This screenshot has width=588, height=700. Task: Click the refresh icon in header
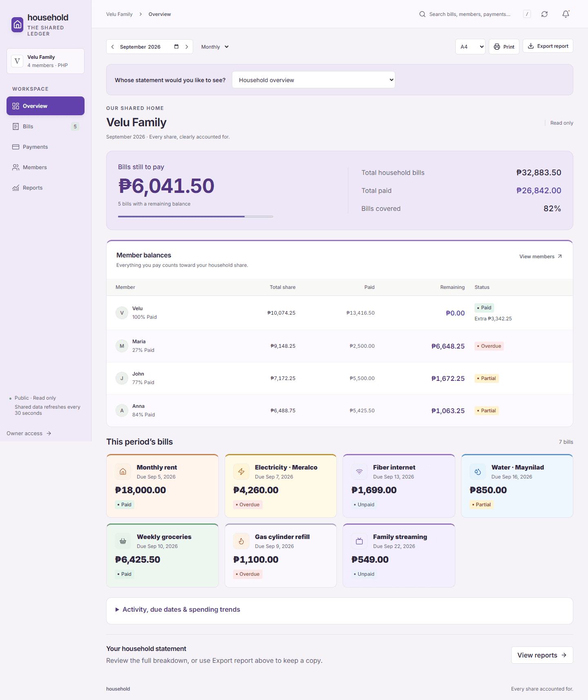pos(544,14)
